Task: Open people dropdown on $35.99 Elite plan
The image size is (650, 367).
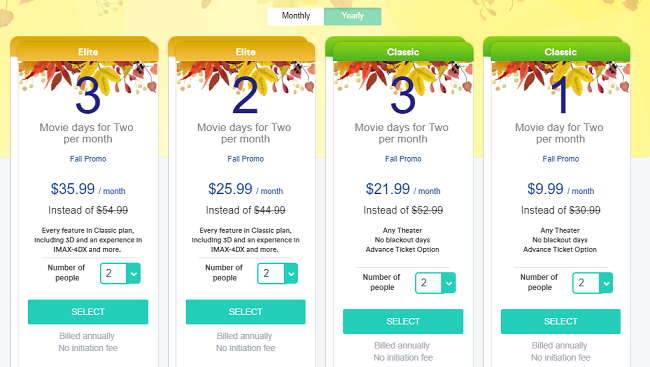Action: tap(120, 273)
